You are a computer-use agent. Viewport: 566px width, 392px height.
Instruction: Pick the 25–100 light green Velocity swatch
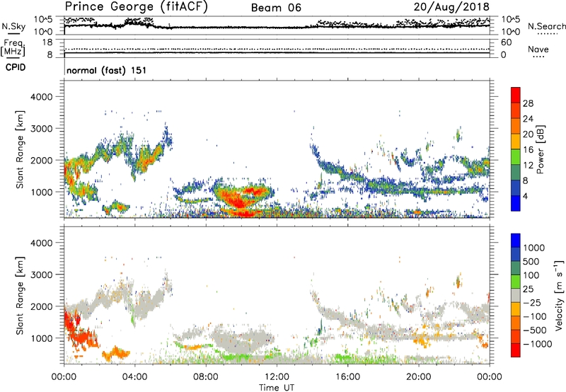point(516,282)
